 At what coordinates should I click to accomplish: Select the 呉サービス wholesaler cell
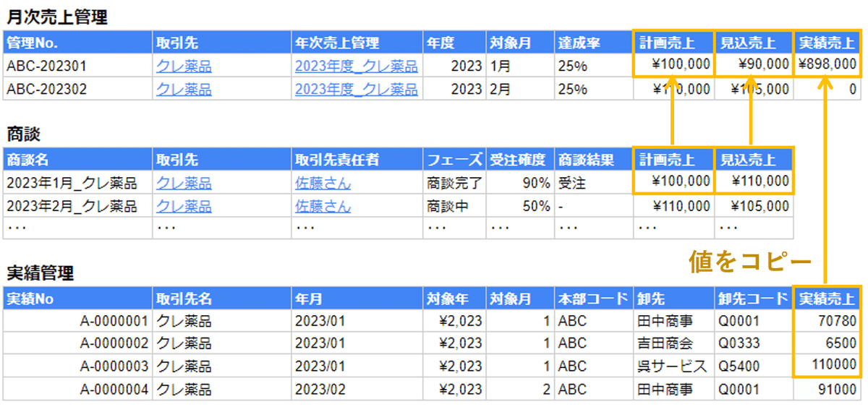click(673, 367)
